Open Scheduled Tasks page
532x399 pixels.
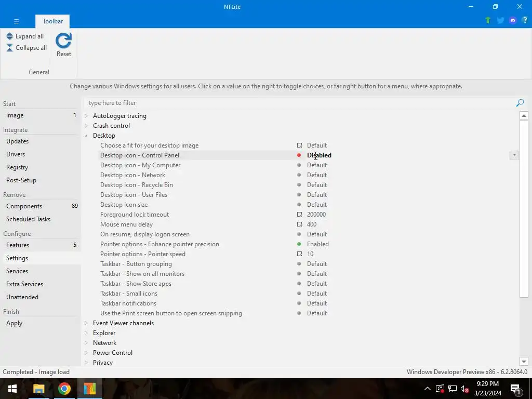[41, 219]
